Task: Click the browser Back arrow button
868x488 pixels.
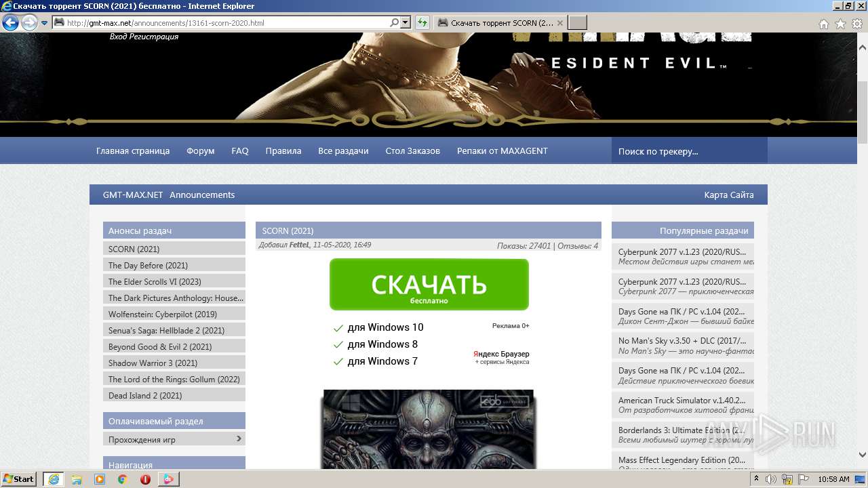Action: (10, 23)
